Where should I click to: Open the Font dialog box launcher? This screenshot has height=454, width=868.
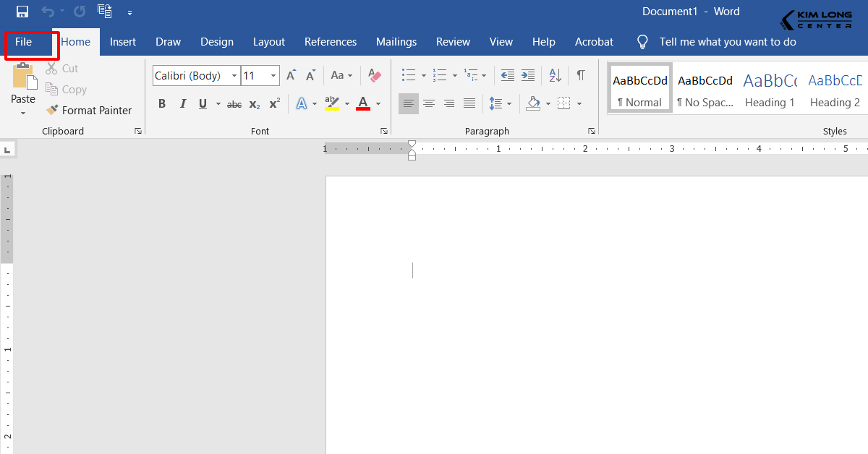tap(384, 131)
